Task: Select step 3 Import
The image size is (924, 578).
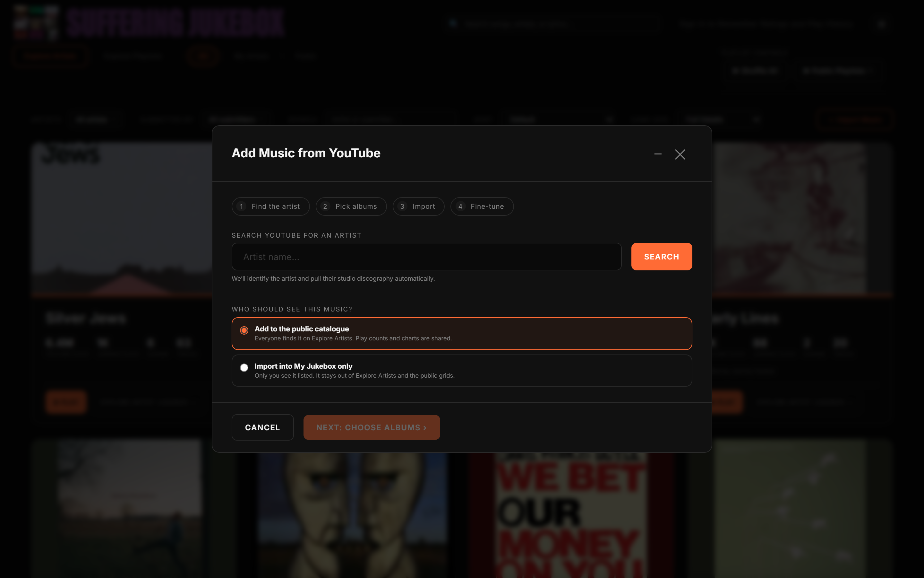Action: (418, 206)
